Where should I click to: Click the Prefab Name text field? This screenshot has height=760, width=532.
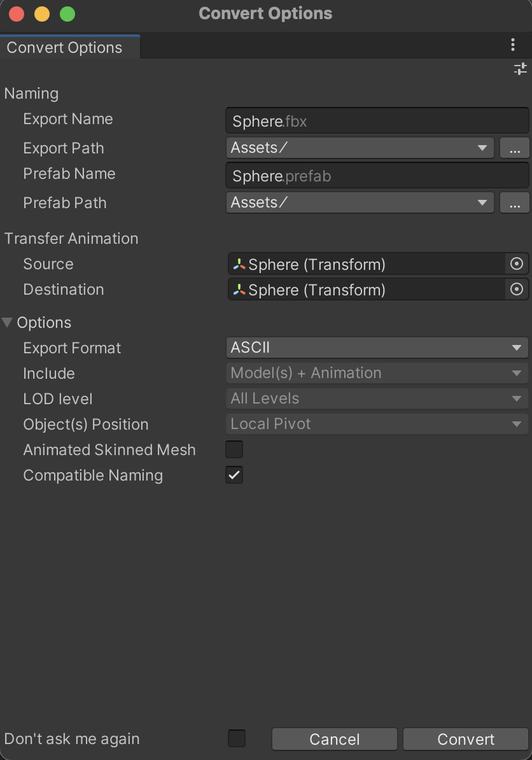point(377,176)
